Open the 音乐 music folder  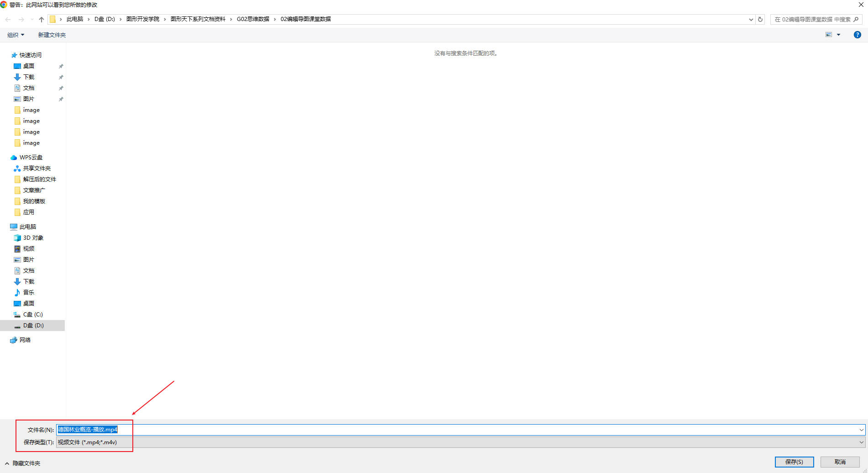[x=28, y=293]
